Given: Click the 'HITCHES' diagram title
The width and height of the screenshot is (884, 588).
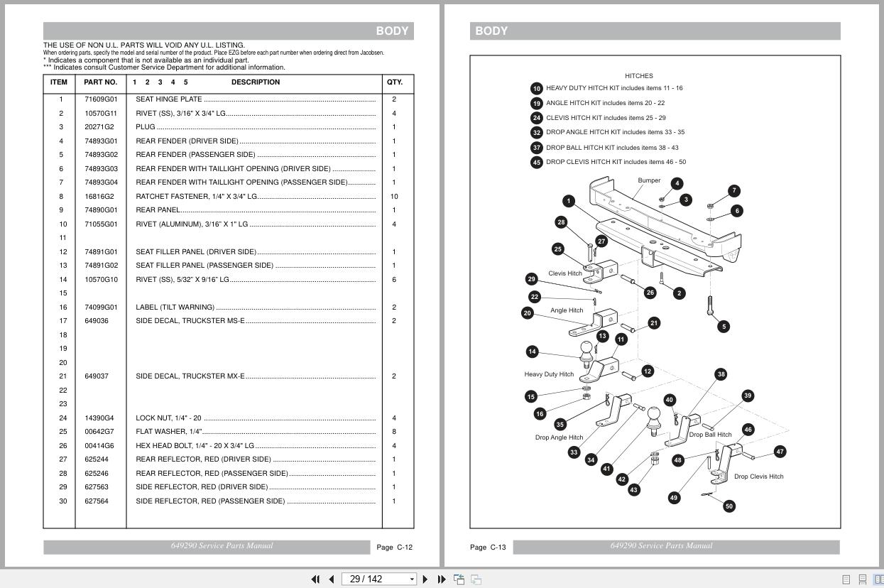Looking at the screenshot, I should point(639,76).
